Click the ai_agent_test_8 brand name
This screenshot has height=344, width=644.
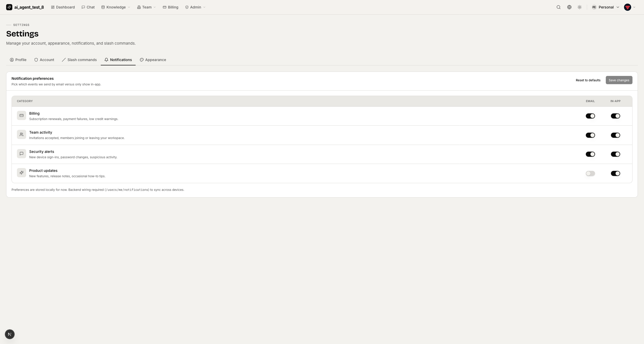tap(29, 7)
